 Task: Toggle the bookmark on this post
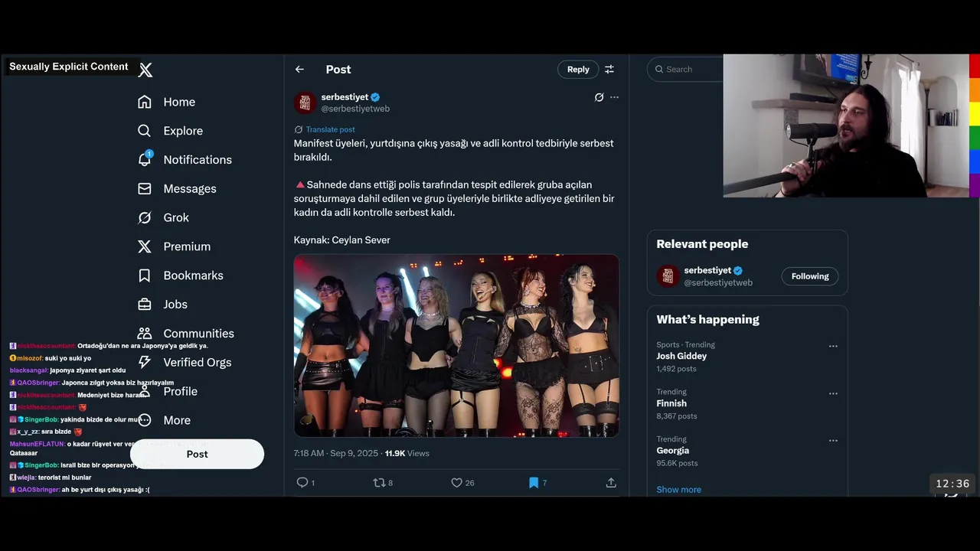click(534, 482)
